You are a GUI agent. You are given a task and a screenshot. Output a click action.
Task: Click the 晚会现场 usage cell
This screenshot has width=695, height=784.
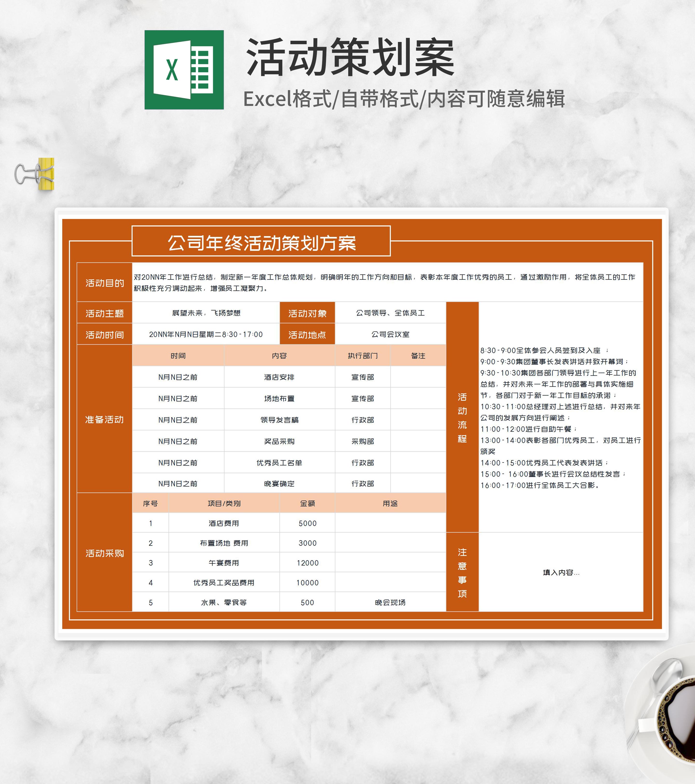point(390,603)
